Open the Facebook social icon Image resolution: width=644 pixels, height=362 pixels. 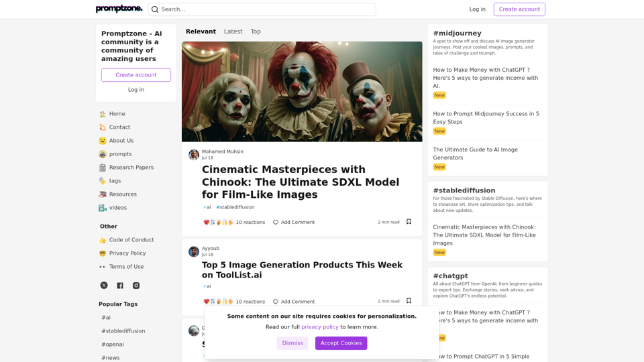(120, 286)
